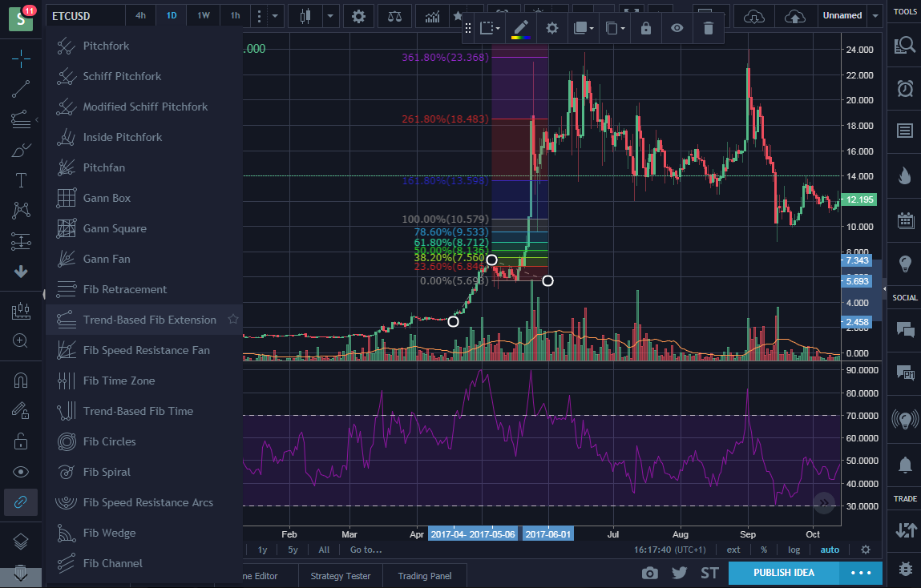Select the patterns tool in left sidebar
The image size is (921, 588).
coord(21,210)
